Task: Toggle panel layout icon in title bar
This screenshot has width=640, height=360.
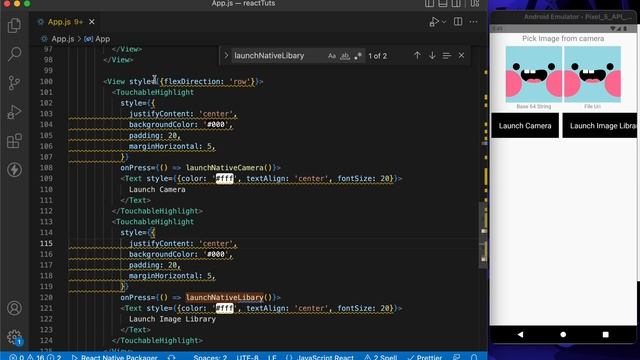Action: click(443, 4)
